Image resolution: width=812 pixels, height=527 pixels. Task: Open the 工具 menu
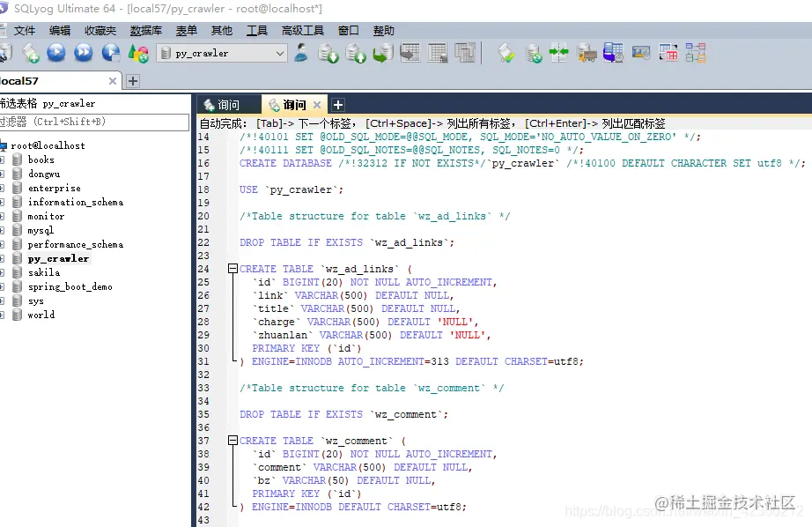tap(256, 31)
